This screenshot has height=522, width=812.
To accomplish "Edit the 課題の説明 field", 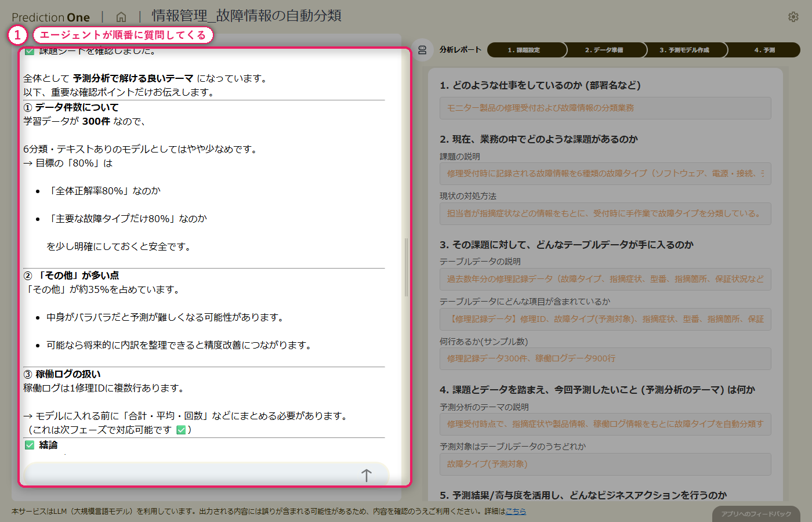I will pos(606,173).
